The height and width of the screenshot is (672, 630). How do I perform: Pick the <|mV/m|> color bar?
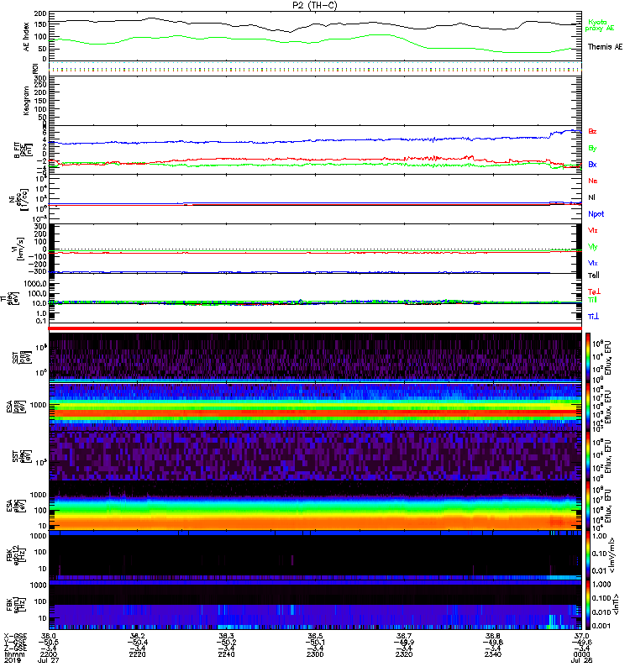click(x=588, y=556)
